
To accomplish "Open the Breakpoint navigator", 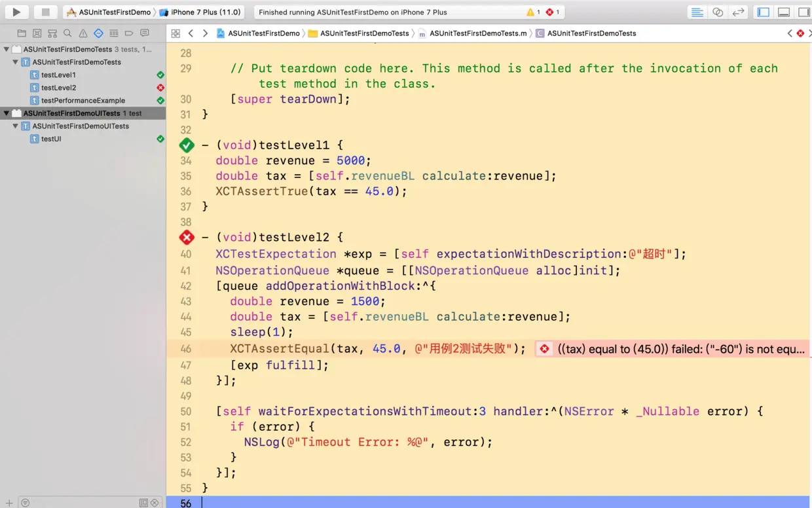I will (129, 33).
